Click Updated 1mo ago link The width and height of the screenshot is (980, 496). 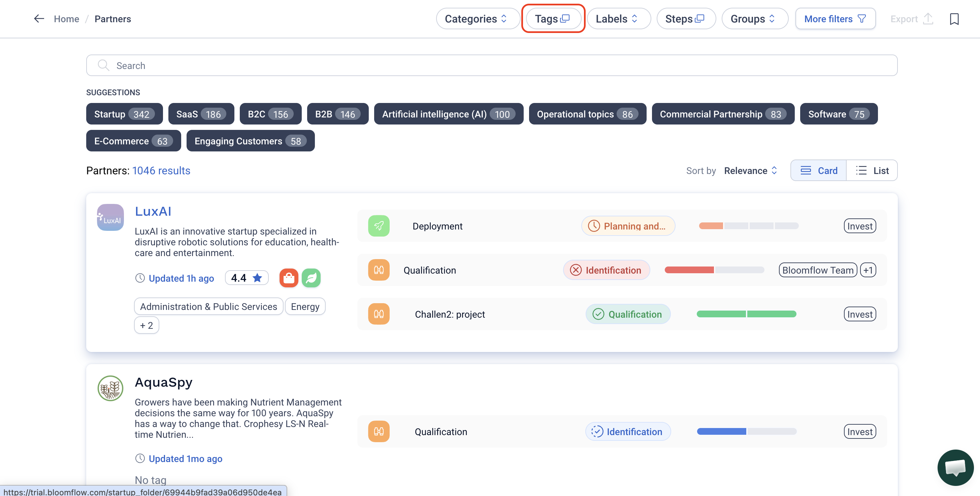pyautogui.click(x=185, y=459)
